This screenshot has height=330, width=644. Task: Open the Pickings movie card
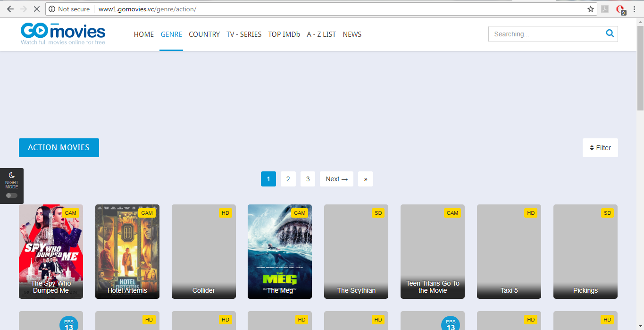585,252
